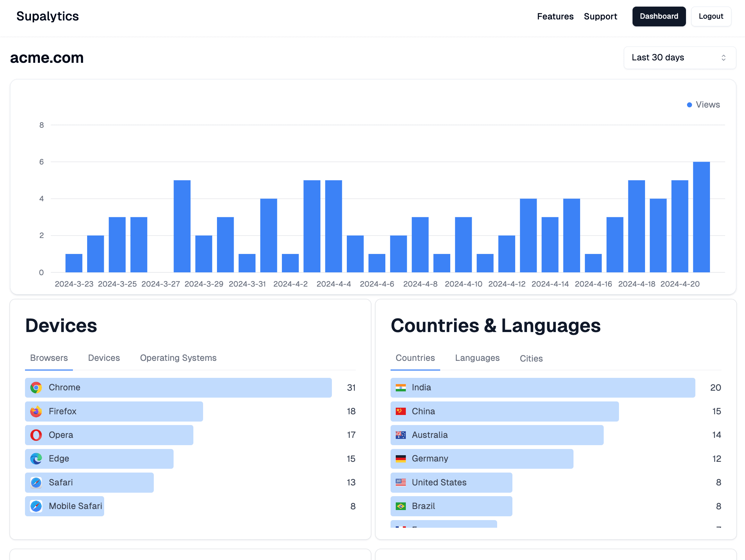Select the 2024-3-23 axis date label
Screen dimensions: 745x560
74,284
